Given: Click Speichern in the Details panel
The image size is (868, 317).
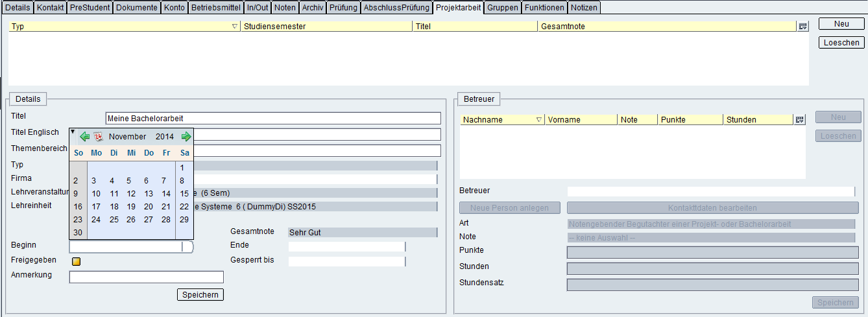Looking at the screenshot, I should 200,295.
